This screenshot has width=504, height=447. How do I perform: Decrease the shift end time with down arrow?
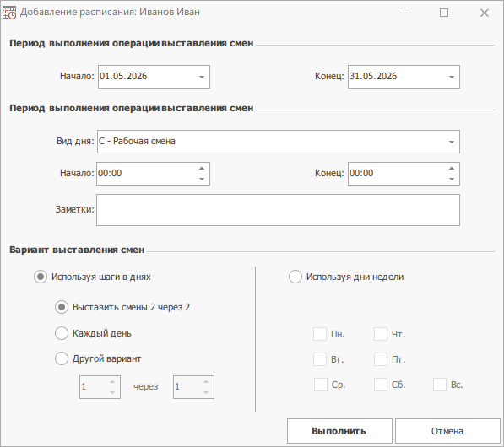(452, 179)
